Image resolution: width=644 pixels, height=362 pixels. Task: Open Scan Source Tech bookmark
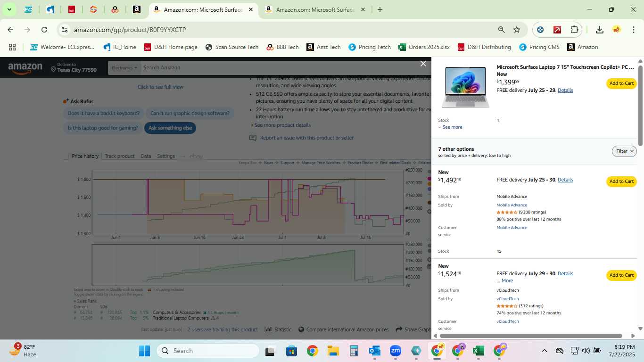click(x=232, y=47)
